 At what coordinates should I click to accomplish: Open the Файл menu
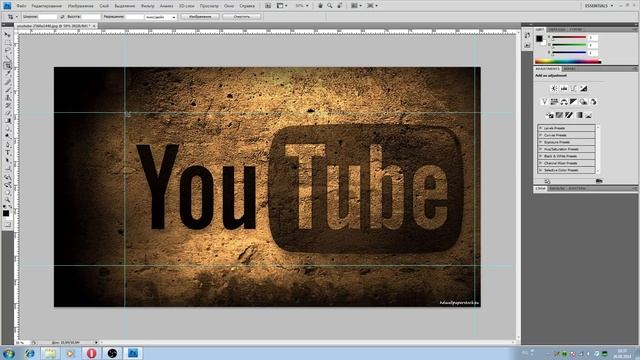(x=21, y=6)
